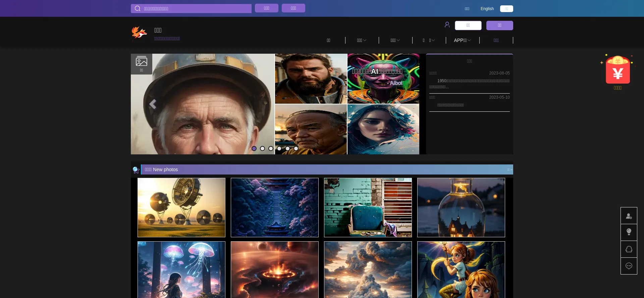Open the elderly man at sunset thumbnail

pyautogui.click(x=311, y=130)
